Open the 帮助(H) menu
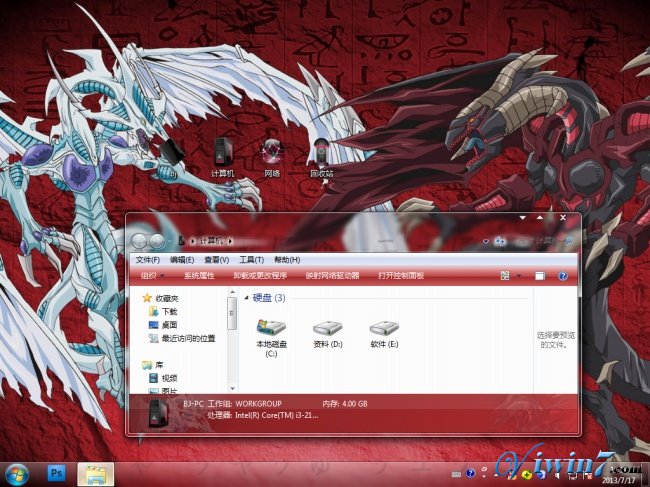This screenshot has width=650, height=487. 287,260
